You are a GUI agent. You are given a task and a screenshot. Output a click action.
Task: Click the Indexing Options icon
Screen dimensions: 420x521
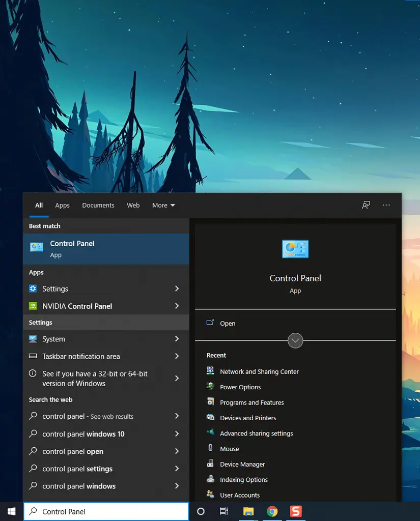point(210,479)
